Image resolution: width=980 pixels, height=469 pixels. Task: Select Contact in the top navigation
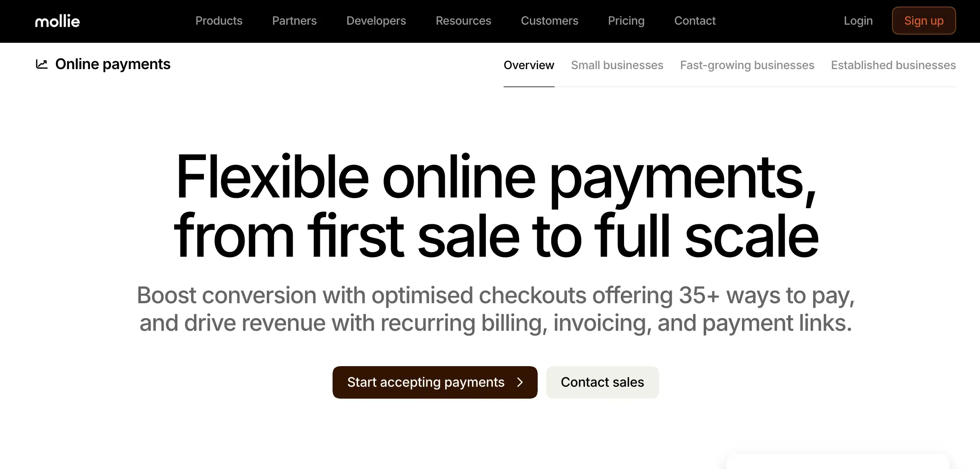coord(695,21)
